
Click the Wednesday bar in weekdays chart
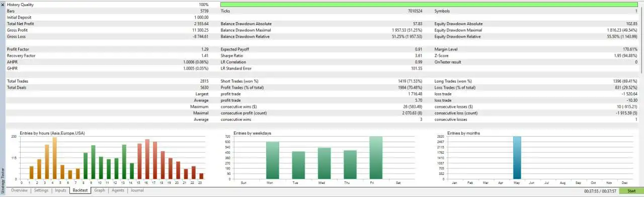[324, 163]
